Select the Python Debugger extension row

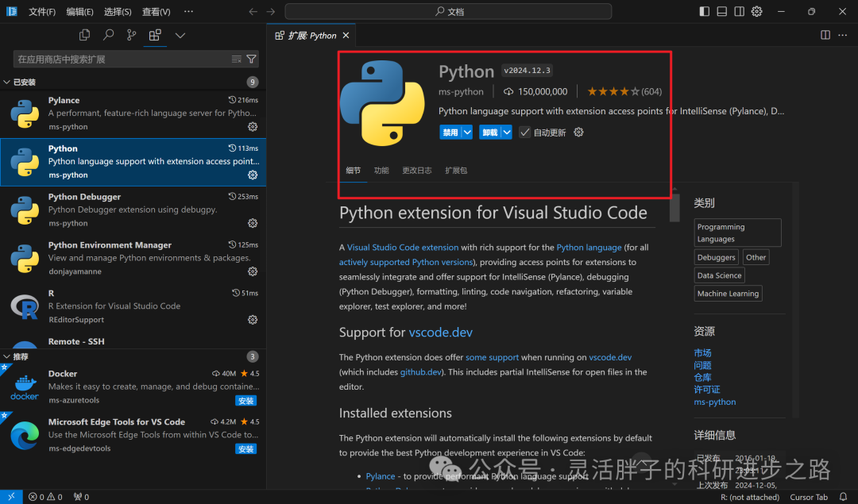pos(133,210)
